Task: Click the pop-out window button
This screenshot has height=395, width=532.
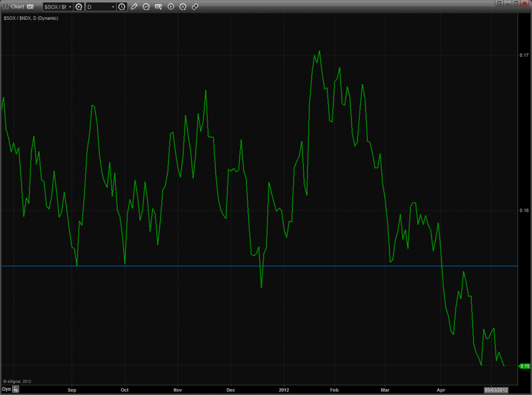Action: pyautogui.click(x=500, y=3)
